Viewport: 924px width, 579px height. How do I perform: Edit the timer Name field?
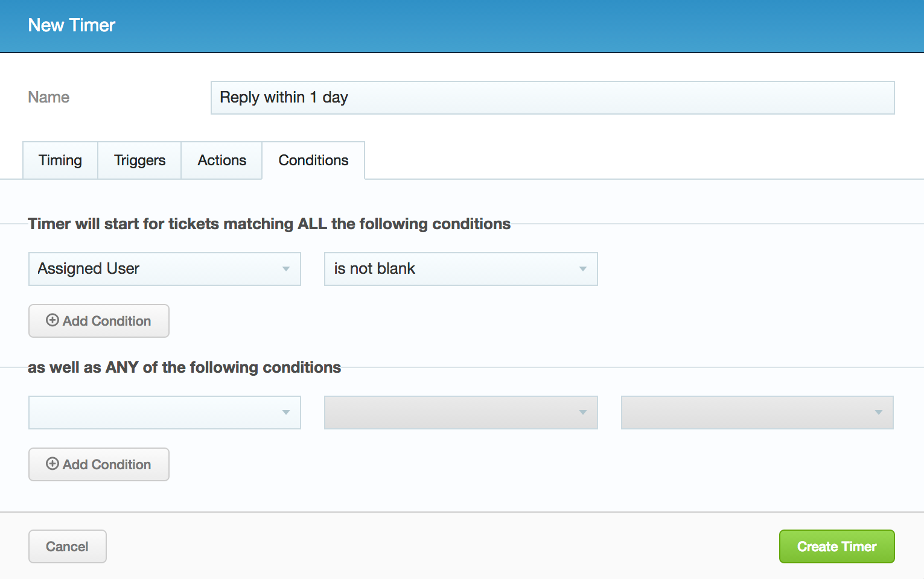click(x=552, y=98)
